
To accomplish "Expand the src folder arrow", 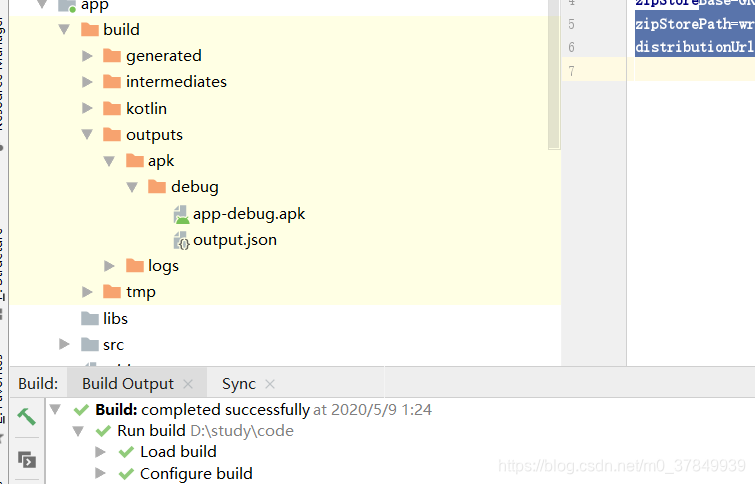I will [64, 344].
